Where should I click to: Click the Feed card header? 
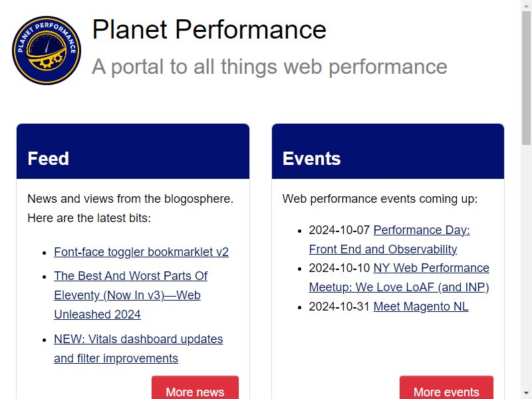pyautogui.click(x=133, y=152)
